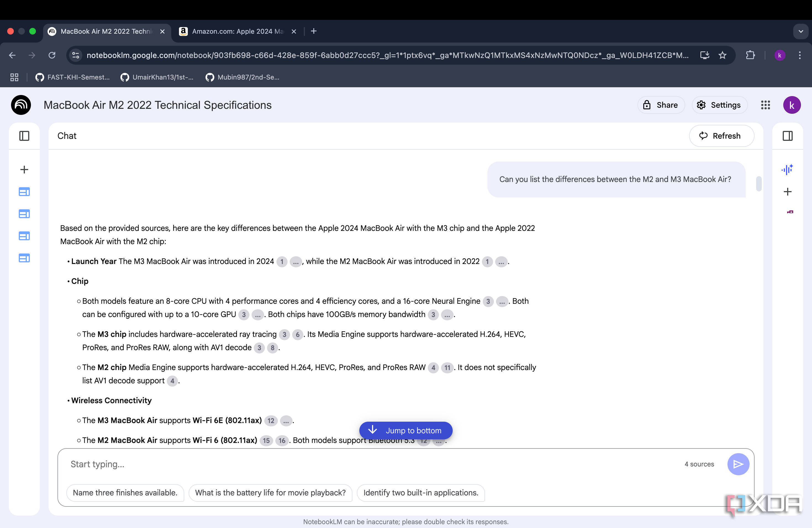Open the FAST-KHI-Semest bookmark

click(73, 77)
